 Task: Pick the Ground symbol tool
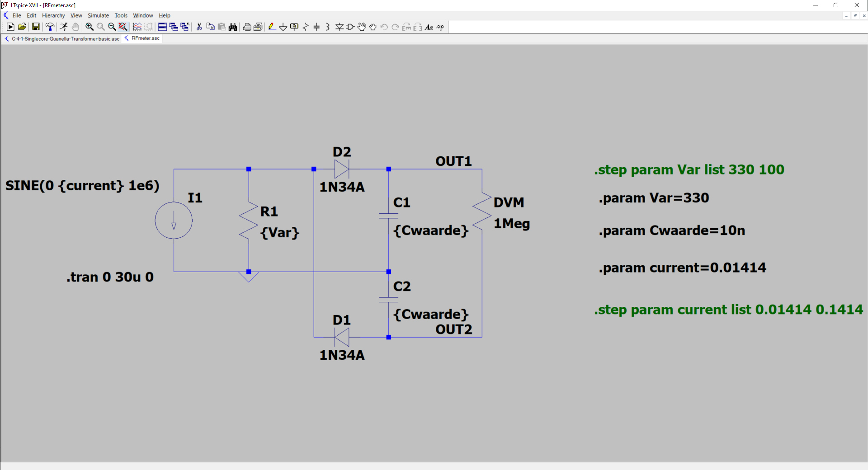[283, 27]
